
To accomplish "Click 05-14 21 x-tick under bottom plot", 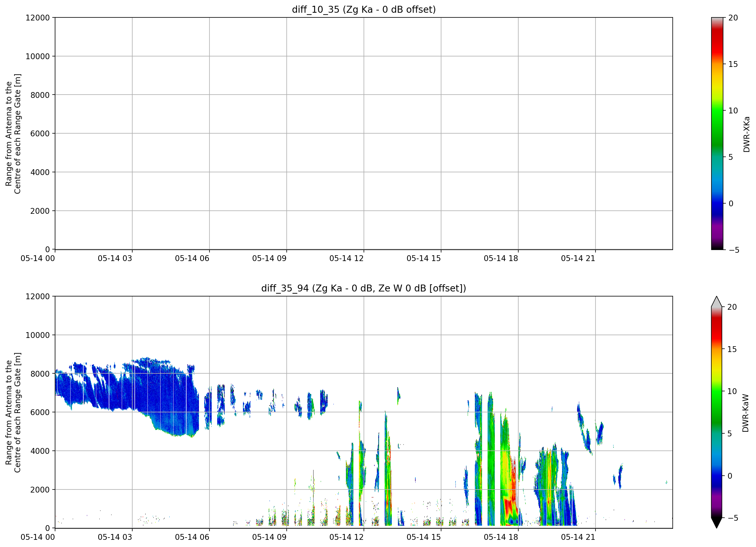I will coord(578,537).
